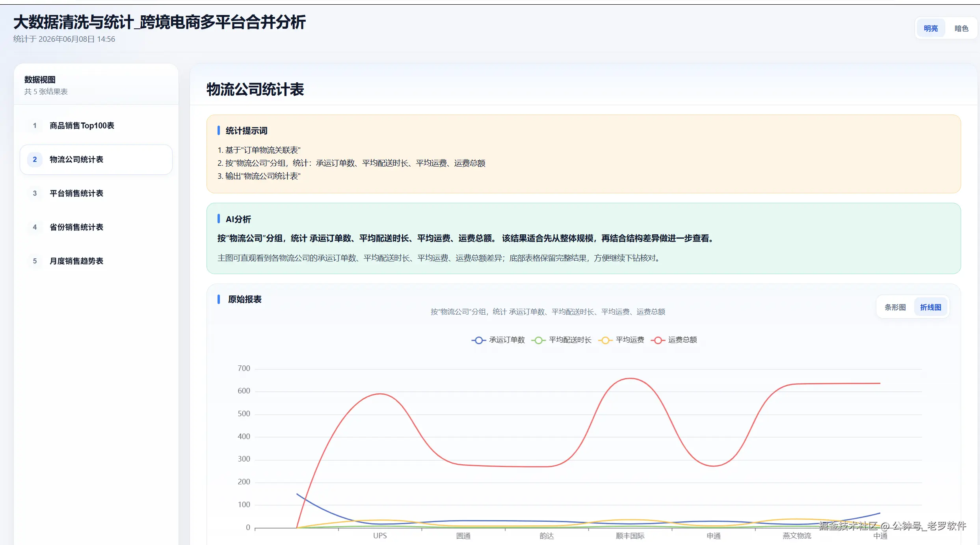Click the 200 y-axis value
Screen dimensions: 980x545
pos(244,482)
